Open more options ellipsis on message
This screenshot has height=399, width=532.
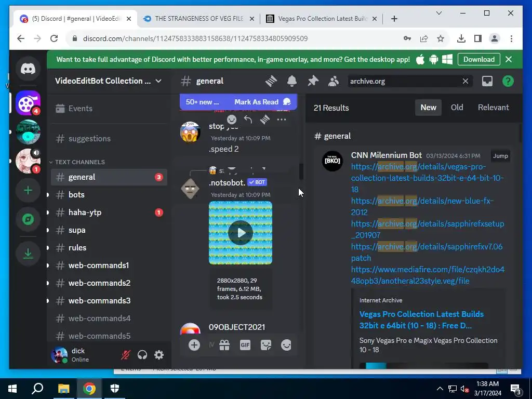(281, 119)
